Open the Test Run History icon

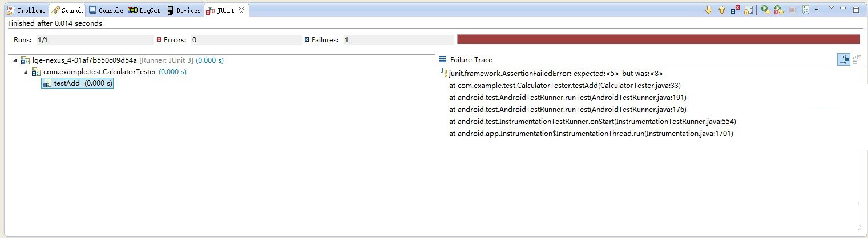pyautogui.click(x=806, y=10)
